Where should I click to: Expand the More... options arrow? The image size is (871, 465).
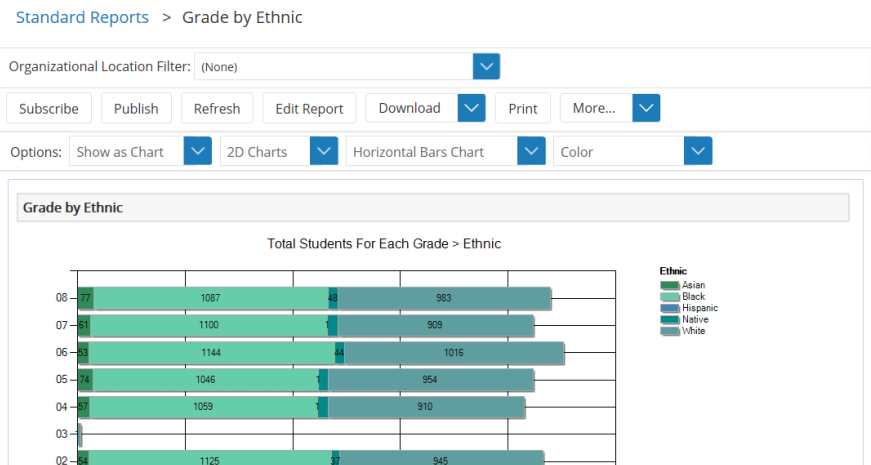pyautogui.click(x=646, y=108)
